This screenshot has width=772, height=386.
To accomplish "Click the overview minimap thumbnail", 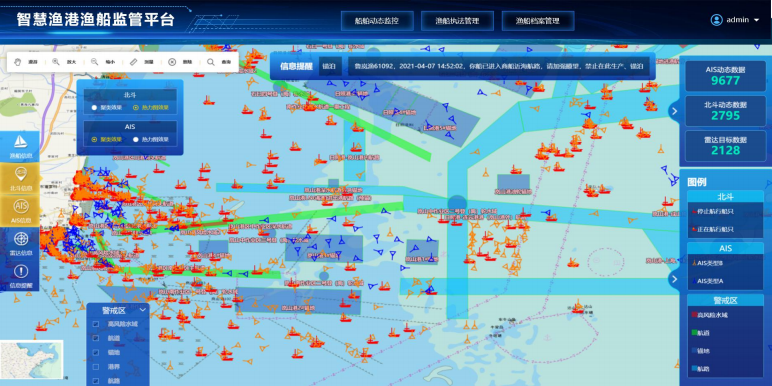I will coord(32,360).
